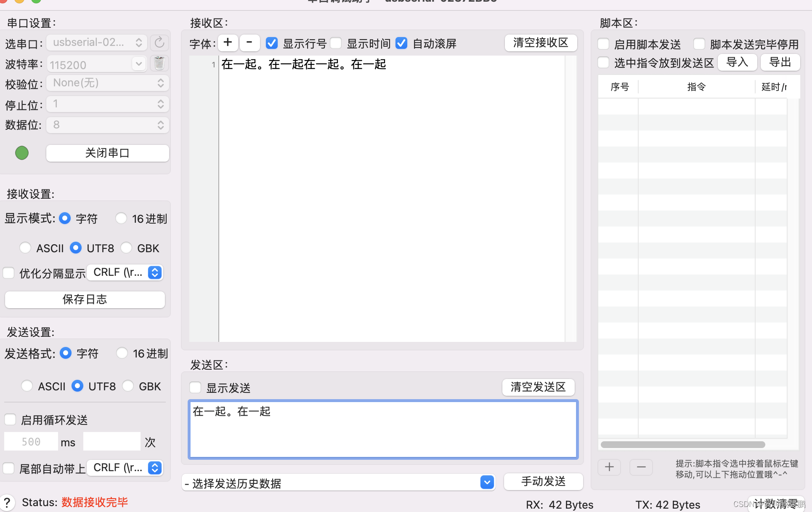Decrease receive area font size
Viewport: 812px width, 512px height.
[249, 43]
